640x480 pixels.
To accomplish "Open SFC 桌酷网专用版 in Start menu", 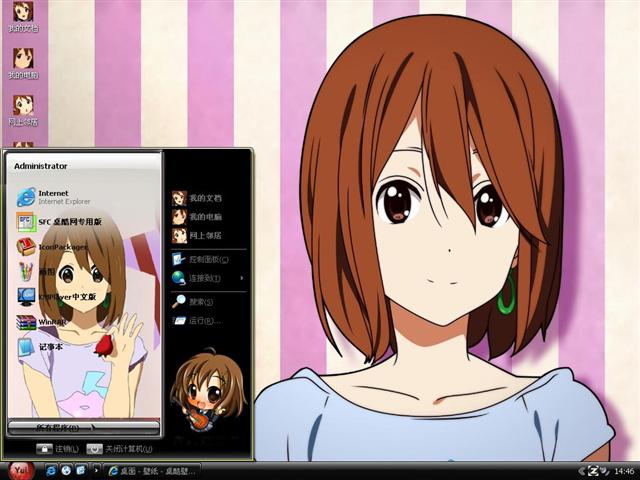I will (x=59, y=222).
